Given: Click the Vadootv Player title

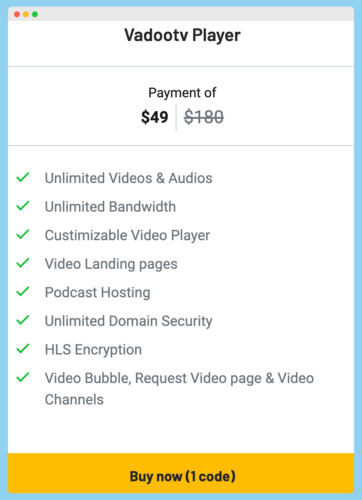Looking at the screenshot, I should (182, 35).
